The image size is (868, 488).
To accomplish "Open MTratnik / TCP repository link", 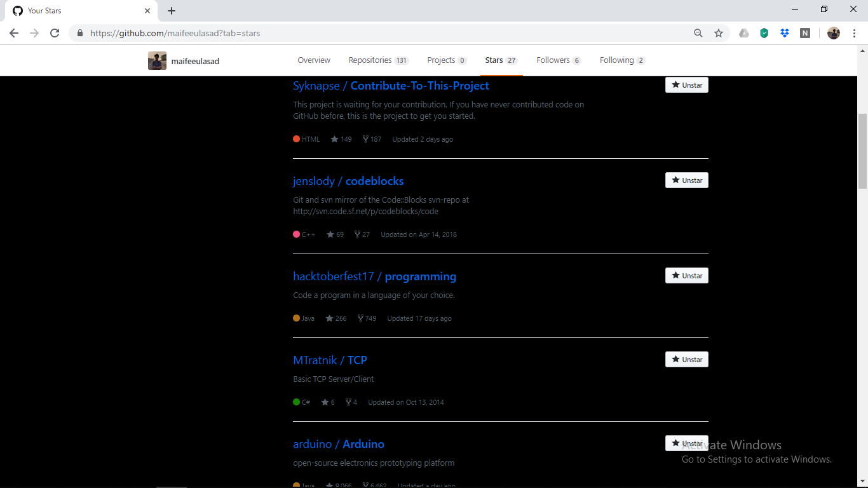I will click(330, 360).
